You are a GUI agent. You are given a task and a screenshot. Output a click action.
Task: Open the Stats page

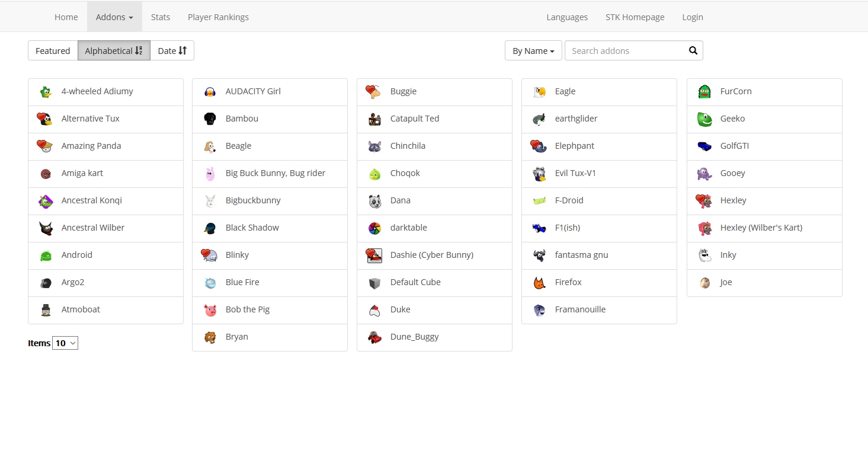pos(161,17)
